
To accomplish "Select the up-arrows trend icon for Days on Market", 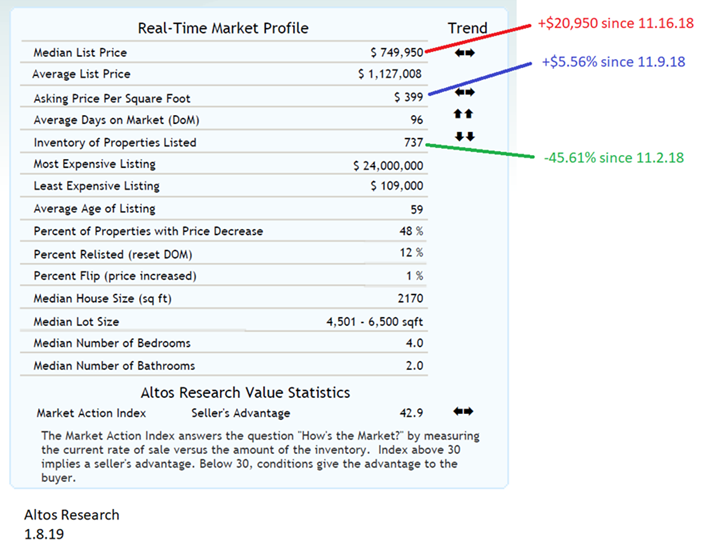I will (x=463, y=114).
